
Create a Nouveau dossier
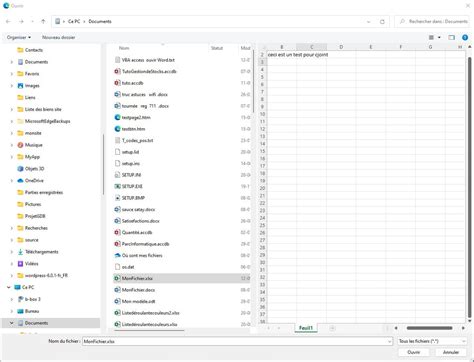point(58,37)
